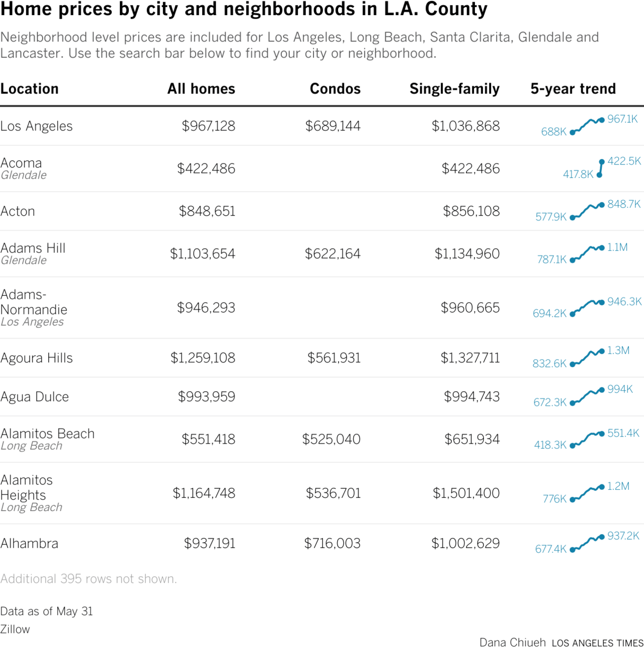Click the Los Angeles trend sparkline

(x=587, y=125)
